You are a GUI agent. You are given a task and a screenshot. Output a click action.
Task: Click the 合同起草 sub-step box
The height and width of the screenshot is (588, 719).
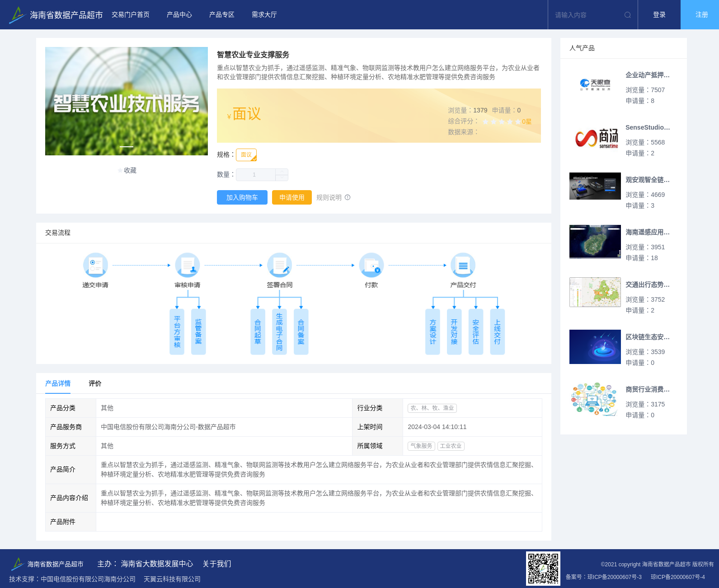click(x=258, y=332)
